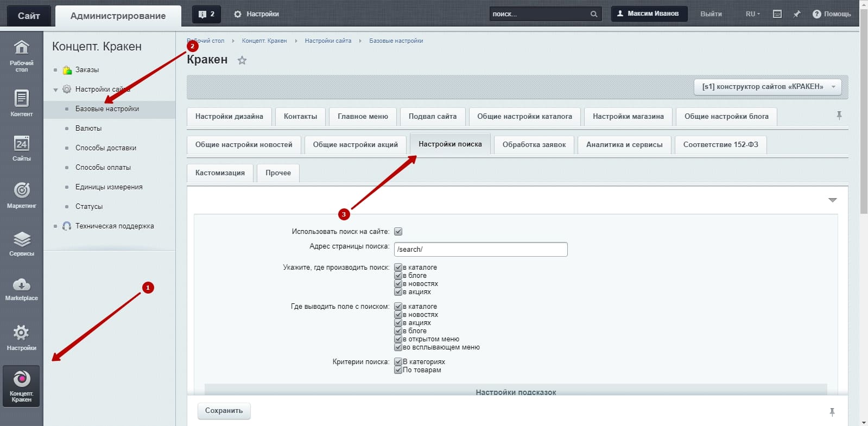This screenshot has width=868, height=426.
Task: Open the Контент sidebar section
Action: 21,103
